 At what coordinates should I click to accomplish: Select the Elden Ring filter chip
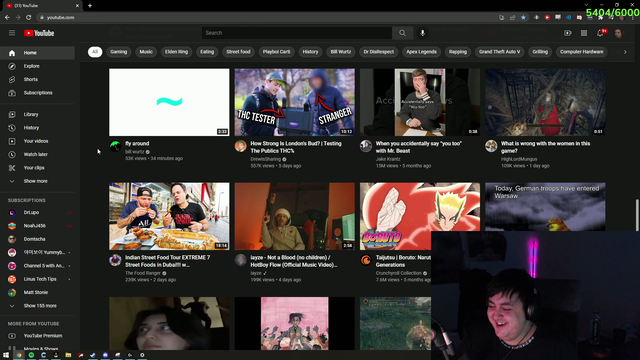click(x=176, y=52)
